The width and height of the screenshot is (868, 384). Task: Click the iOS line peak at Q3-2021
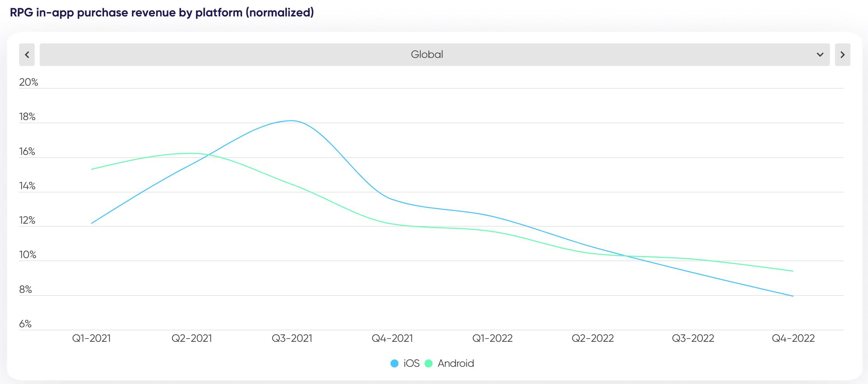[292, 121]
